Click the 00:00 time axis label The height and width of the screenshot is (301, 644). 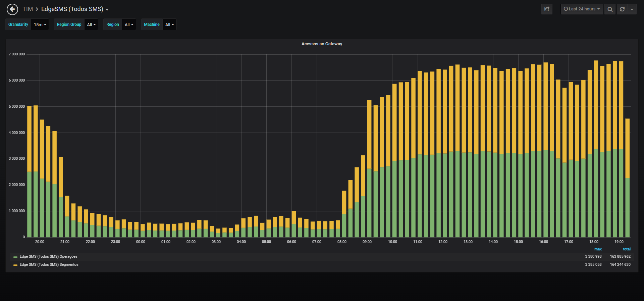click(x=141, y=242)
